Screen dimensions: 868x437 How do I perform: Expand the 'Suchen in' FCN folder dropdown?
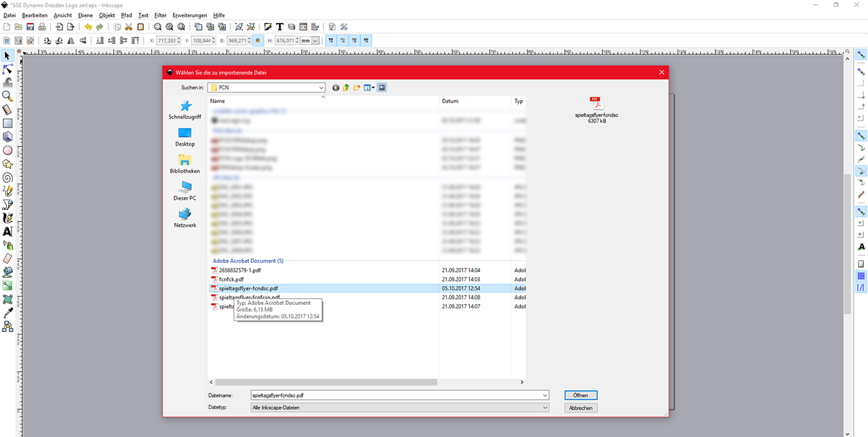tap(321, 88)
